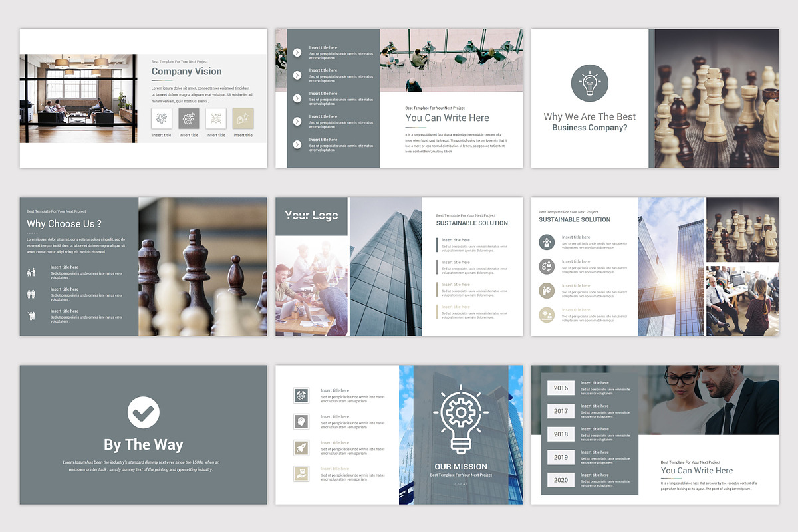Select the 2019 year box
The image size is (798, 532).
pyautogui.click(x=561, y=458)
